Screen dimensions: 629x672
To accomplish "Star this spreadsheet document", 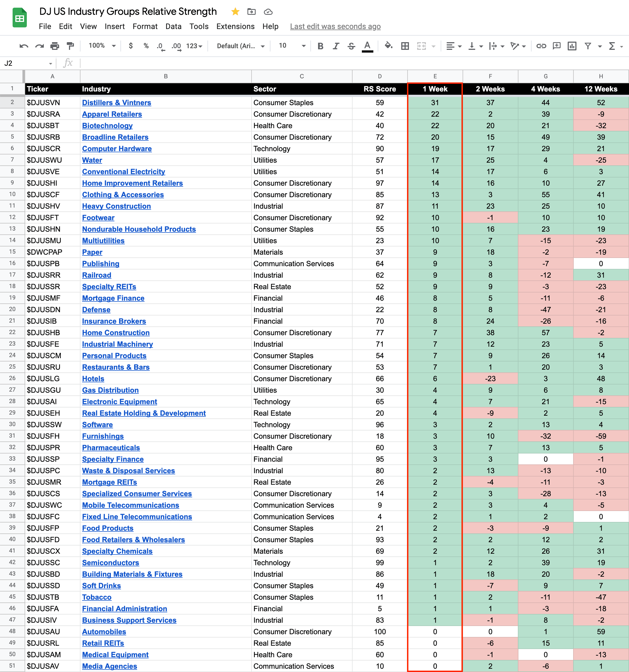I will [235, 12].
